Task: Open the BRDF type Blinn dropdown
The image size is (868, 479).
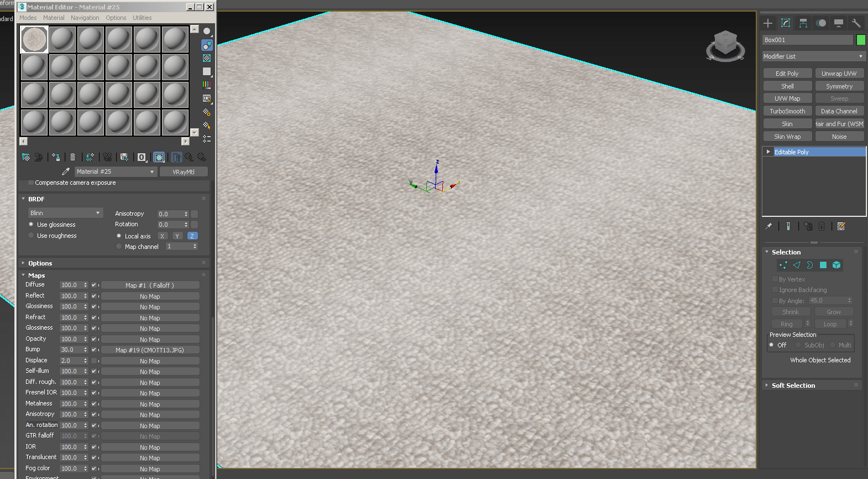Action: (x=65, y=213)
